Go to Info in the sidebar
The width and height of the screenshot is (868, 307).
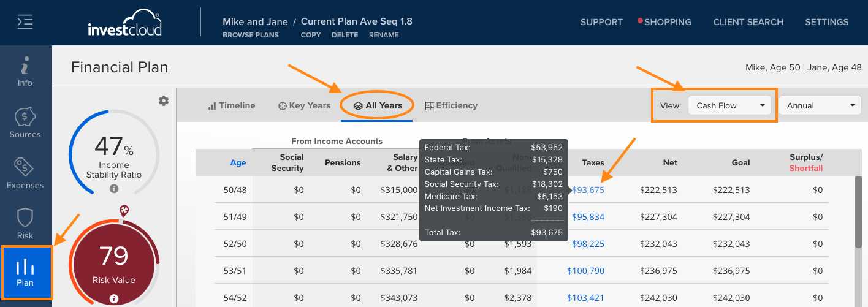25,72
